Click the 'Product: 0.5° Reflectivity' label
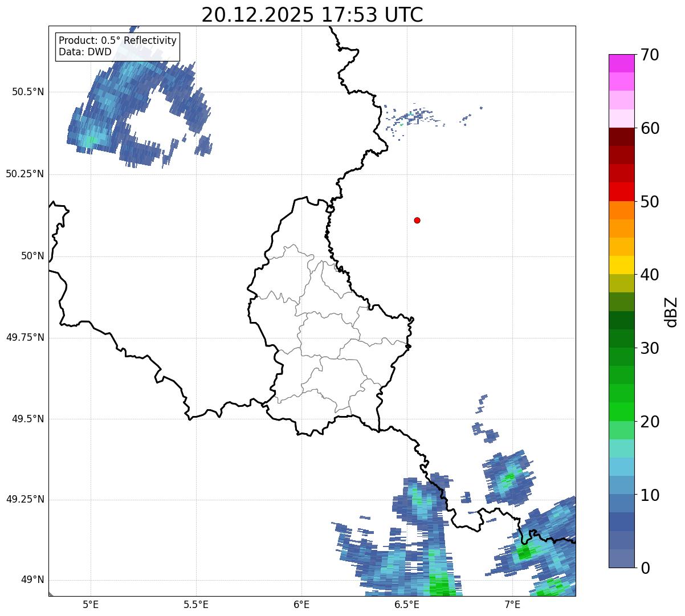The height and width of the screenshot is (616, 685). [118, 41]
